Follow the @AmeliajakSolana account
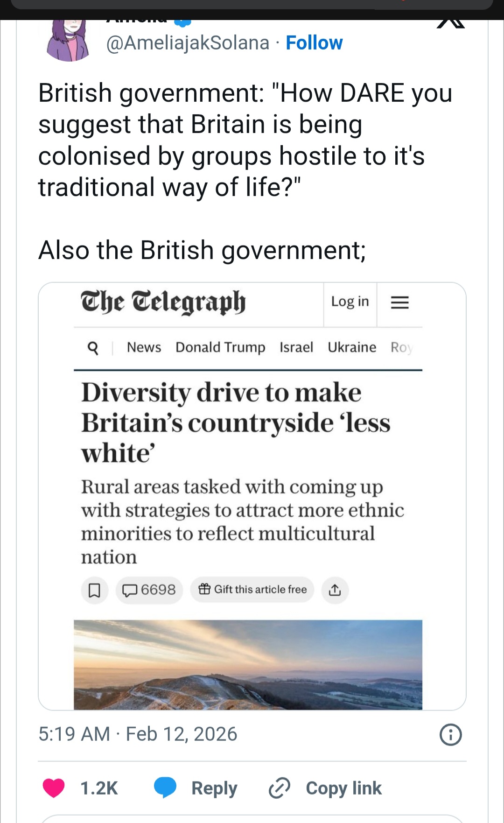The width and height of the screenshot is (504, 823). point(314,43)
